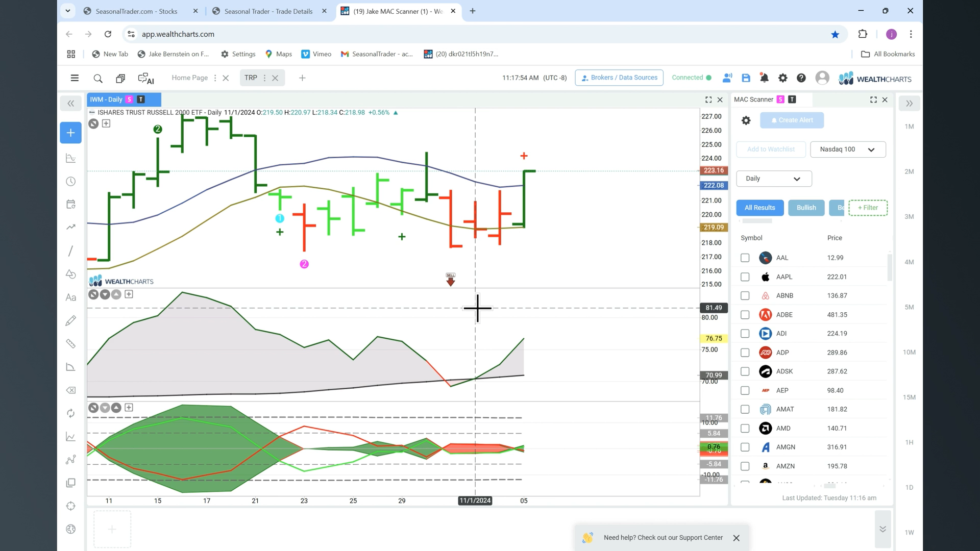Tick the AMZN checkbox
Image resolution: width=980 pixels, height=551 pixels.
point(745,466)
